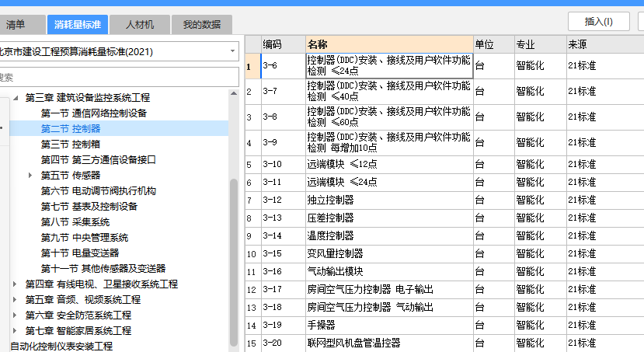Select 第七节 基表及控制设备
Image resolution: width=644 pixels, height=352 pixels.
tap(89, 207)
